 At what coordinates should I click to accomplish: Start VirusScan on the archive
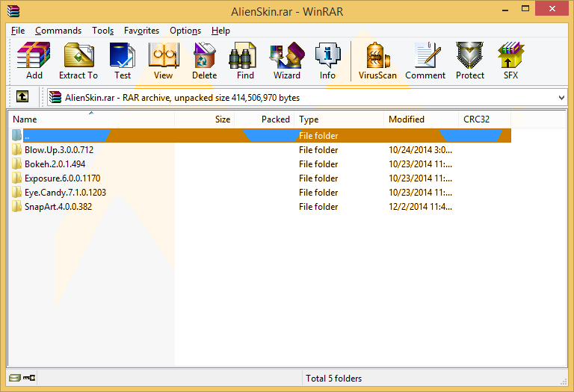point(377,60)
